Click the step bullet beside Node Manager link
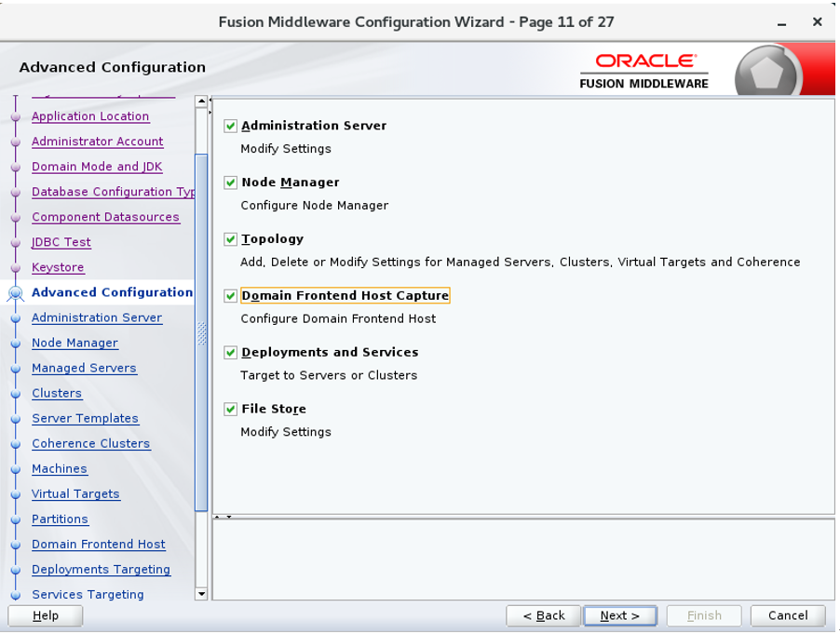 pos(16,344)
